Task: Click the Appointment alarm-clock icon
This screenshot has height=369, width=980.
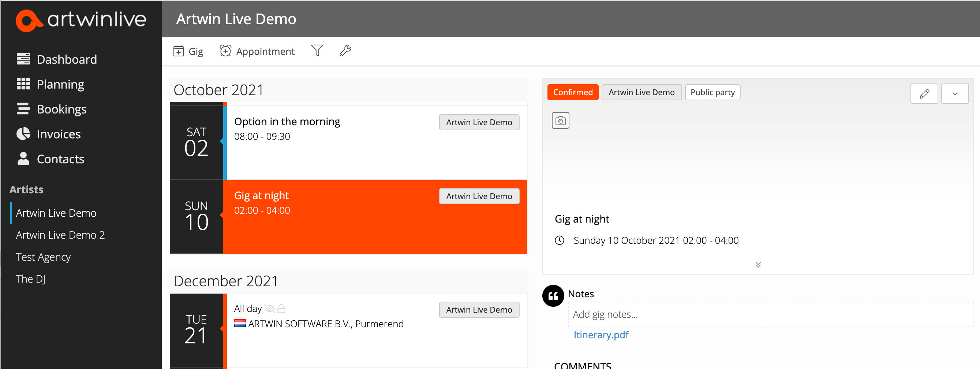Action: (x=225, y=51)
